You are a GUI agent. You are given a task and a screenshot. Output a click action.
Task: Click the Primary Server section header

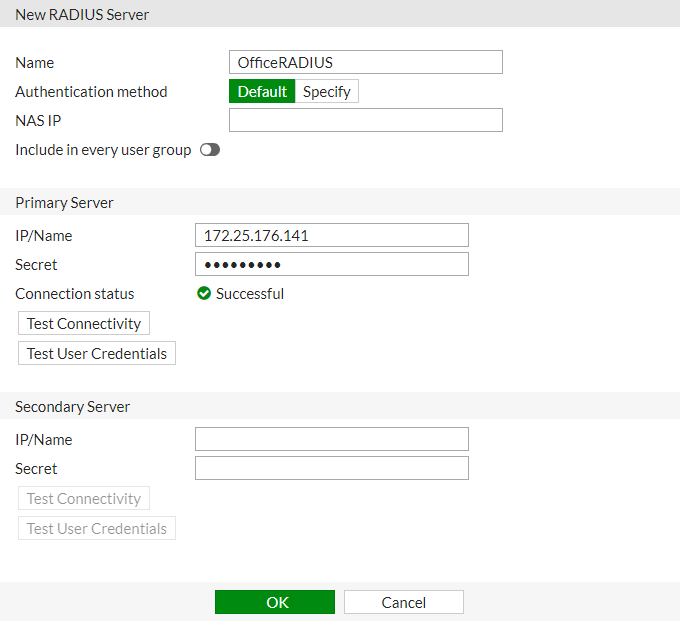click(64, 203)
